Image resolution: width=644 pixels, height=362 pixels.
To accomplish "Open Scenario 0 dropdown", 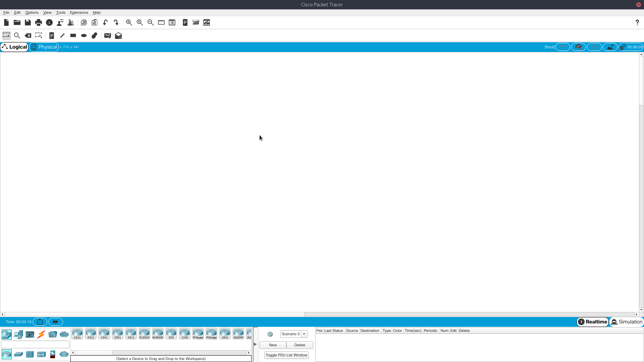I will tap(294, 334).
